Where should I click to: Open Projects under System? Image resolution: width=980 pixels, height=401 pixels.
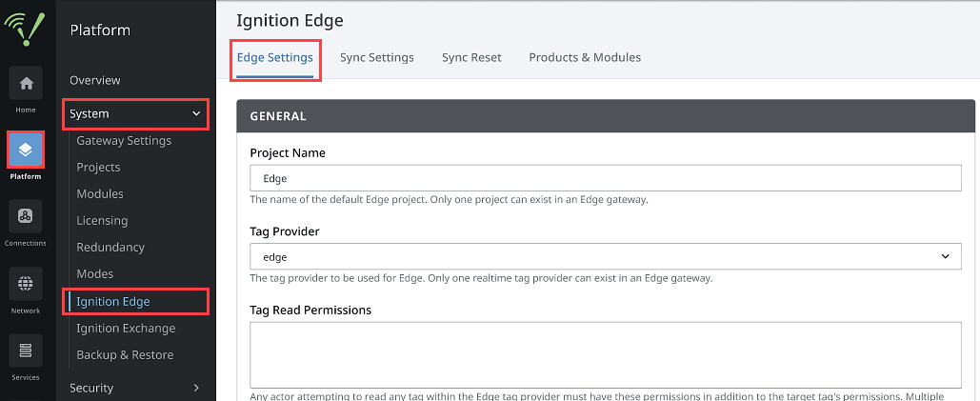98,168
